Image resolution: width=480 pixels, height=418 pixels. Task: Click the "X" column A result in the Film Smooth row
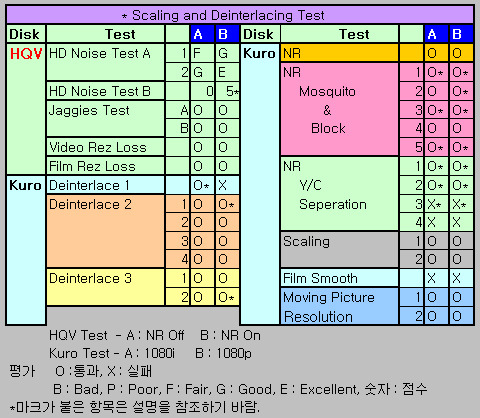click(x=431, y=278)
